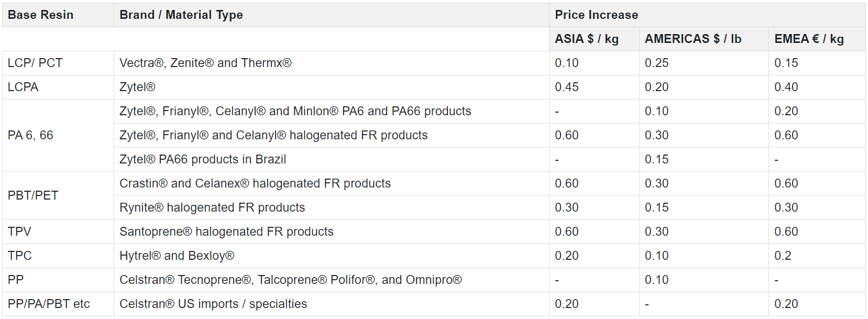
Task: Select the ASIA $ / kg subheader
Action: 586,39
